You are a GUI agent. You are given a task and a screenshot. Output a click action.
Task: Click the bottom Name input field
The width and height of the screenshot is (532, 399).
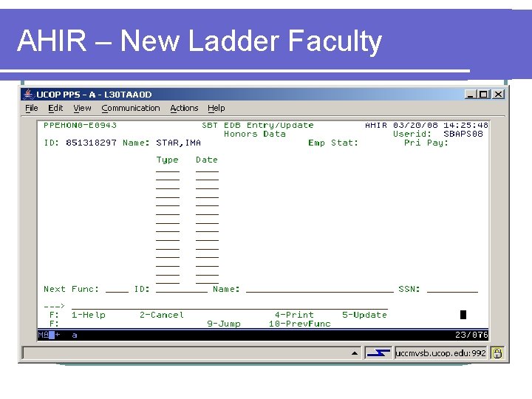(x=320, y=289)
